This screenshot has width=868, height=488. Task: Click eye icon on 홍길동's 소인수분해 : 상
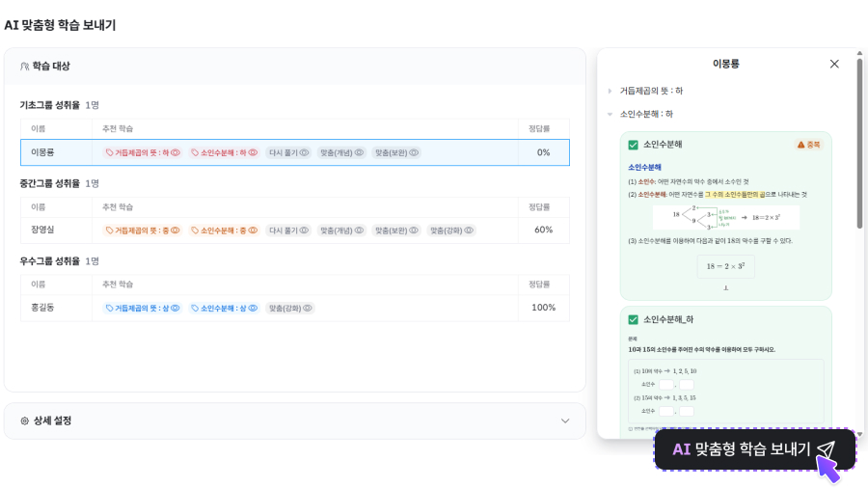255,308
